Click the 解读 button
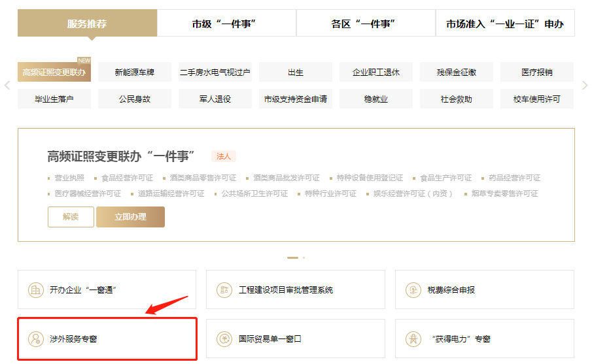The image size is (592, 364). pos(71,217)
